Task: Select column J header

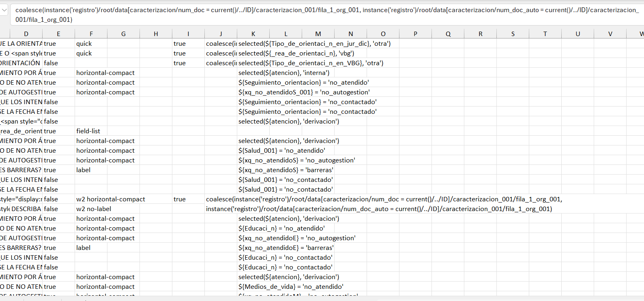Action: tap(221, 34)
